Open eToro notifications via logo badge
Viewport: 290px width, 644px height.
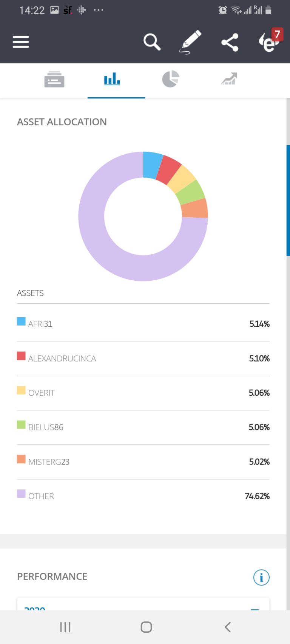269,42
